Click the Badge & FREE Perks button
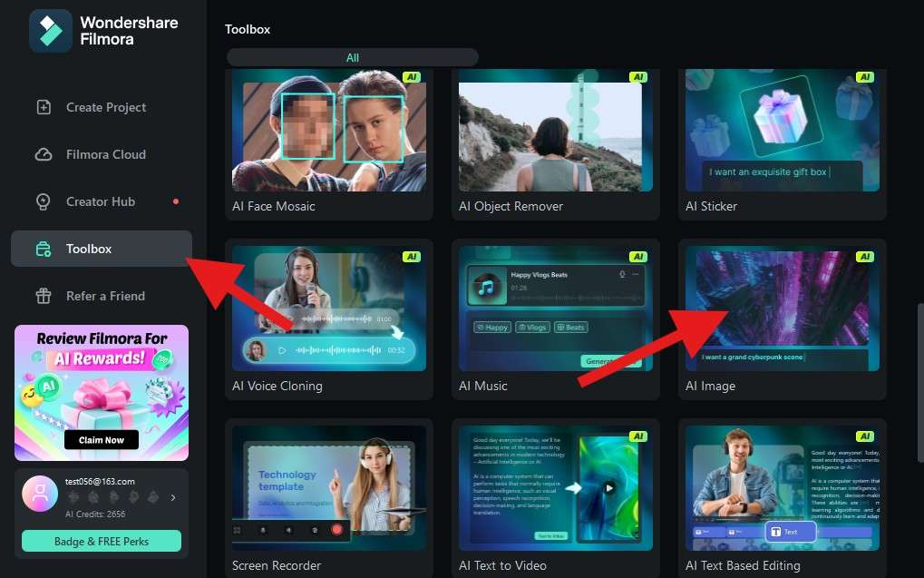Screen dimensions: 924x578 pyautogui.click(x=102, y=541)
